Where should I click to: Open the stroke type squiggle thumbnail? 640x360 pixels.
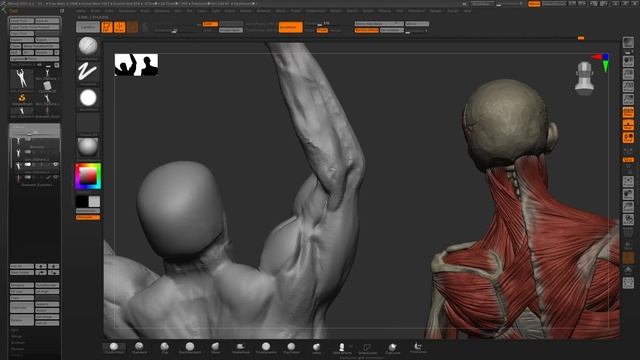point(88,72)
